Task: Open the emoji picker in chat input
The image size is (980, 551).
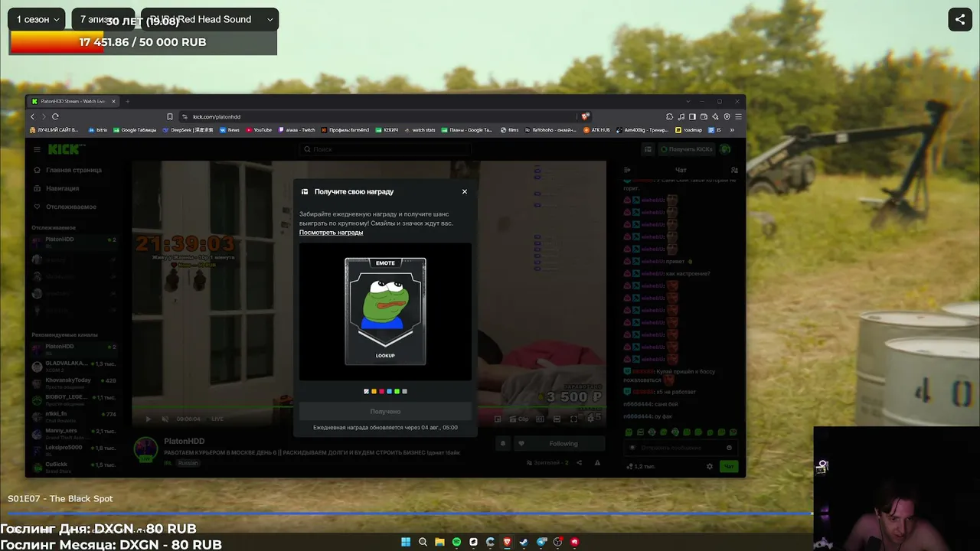Action: click(x=729, y=448)
